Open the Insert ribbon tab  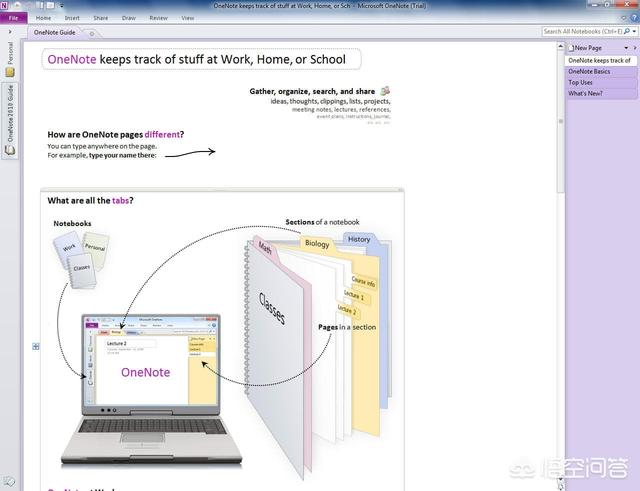click(x=72, y=18)
